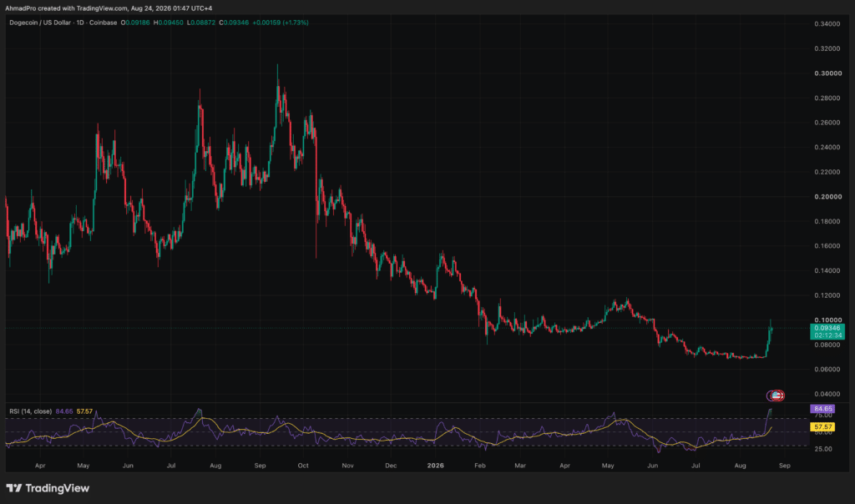Click the 84.65 value in RSI legend
The height and width of the screenshot is (504, 855).
[64, 411]
